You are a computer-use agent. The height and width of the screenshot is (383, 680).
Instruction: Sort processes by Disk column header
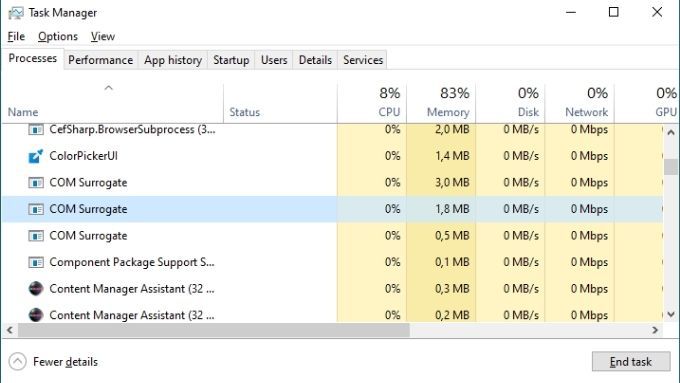510,102
